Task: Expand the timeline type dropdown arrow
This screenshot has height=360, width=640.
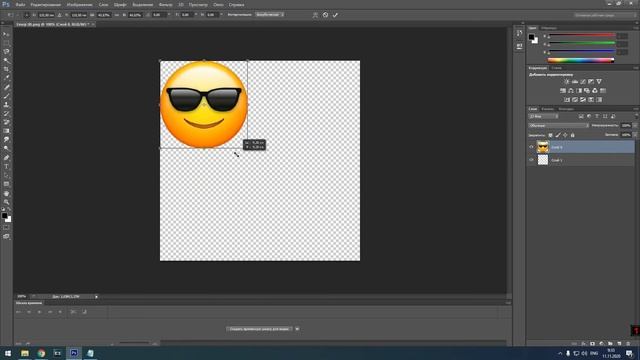Action: tap(297, 329)
